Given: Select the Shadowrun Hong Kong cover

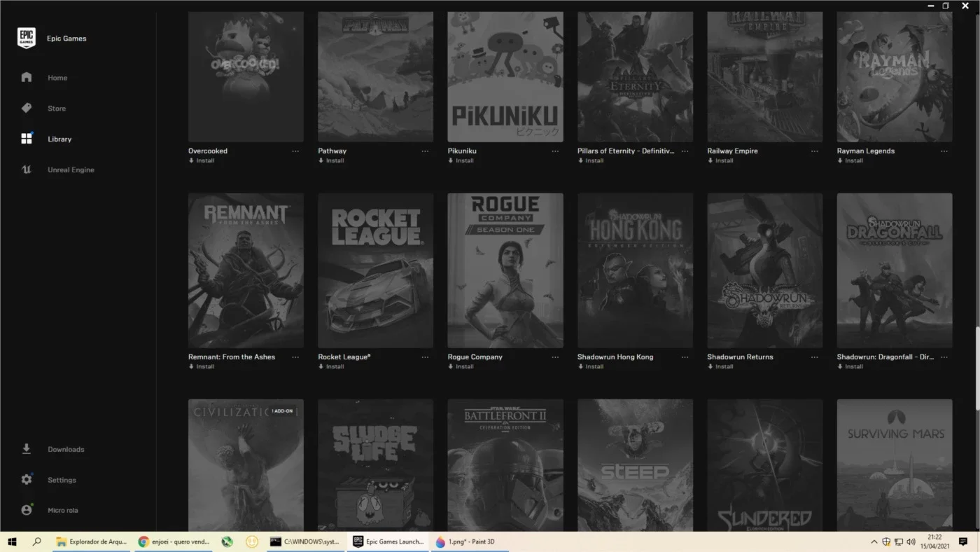Looking at the screenshot, I should point(635,270).
